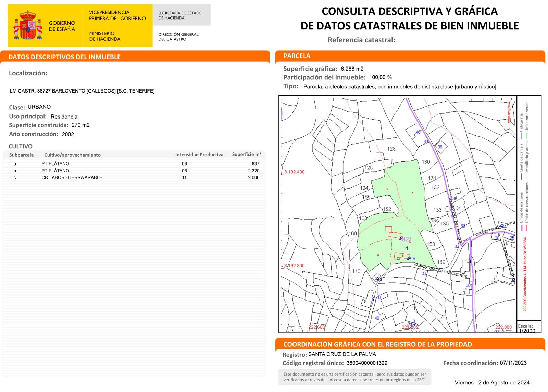Click registry name 'SANTA CRUZ DE LA PALMA'
Screen dimensions: 548x392
[342, 354]
